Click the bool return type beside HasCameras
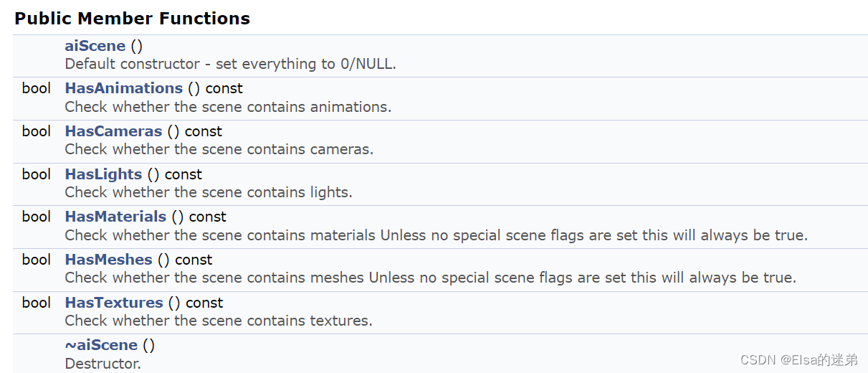The height and width of the screenshot is (373, 868). (37, 131)
